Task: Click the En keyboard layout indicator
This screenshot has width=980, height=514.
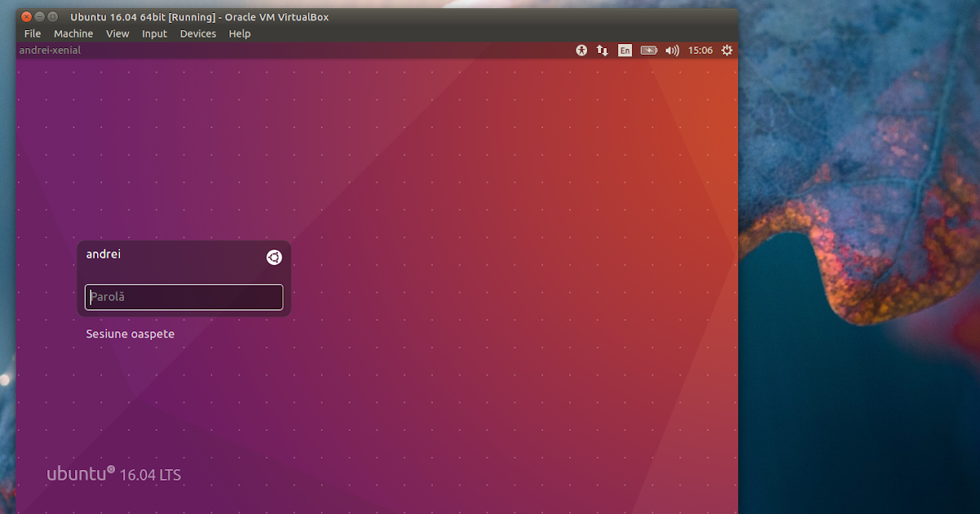Action: [x=625, y=50]
